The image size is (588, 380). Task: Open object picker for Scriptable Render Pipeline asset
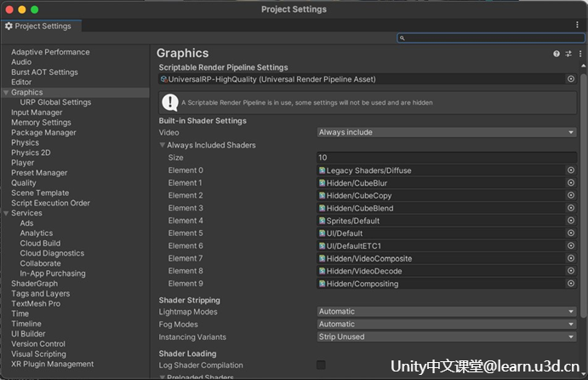pyautogui.click(x=571, y=79)
